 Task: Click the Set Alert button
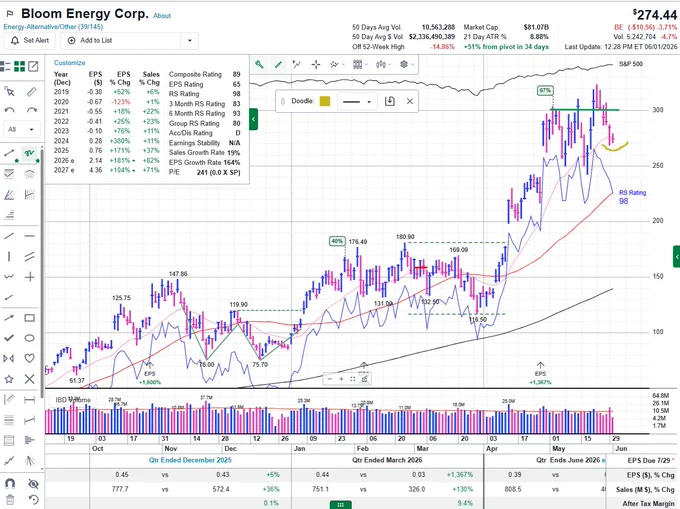click(x=29, y=41)
